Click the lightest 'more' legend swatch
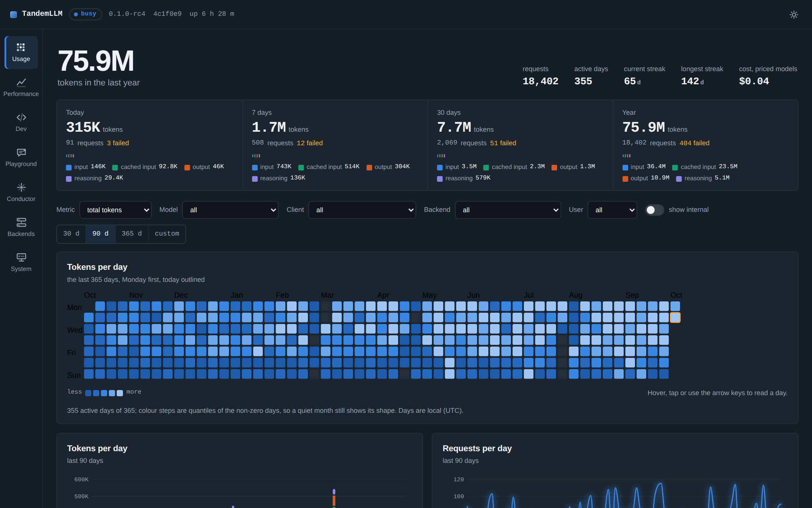 (120, 393)
